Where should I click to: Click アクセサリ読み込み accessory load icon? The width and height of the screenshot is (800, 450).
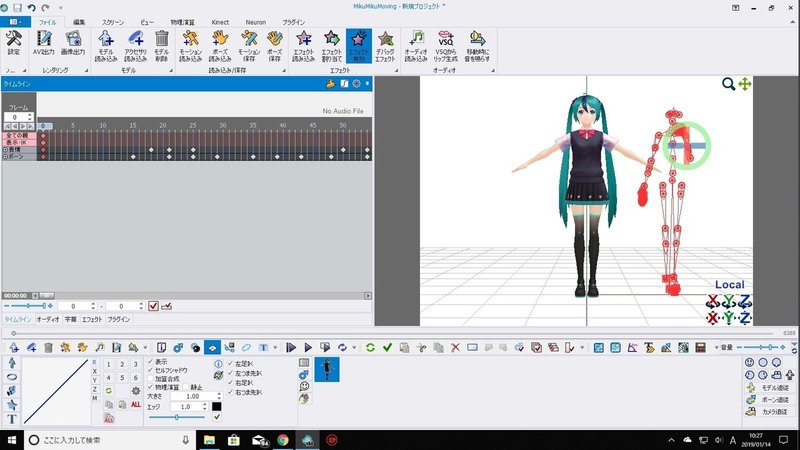pyautogui.click(x=136, y=46)
